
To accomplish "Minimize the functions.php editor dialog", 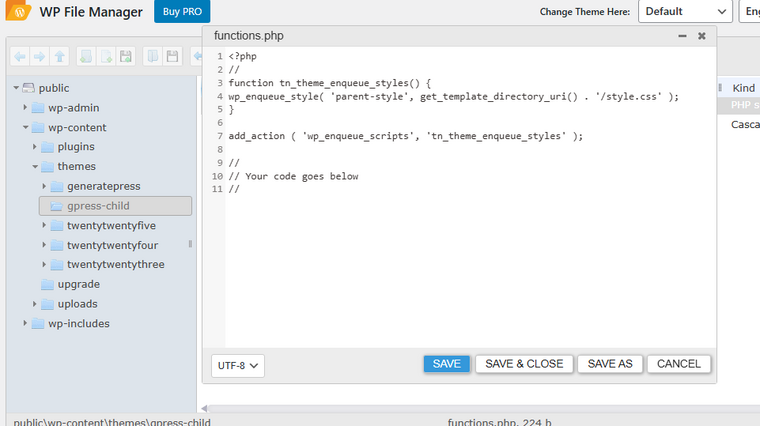I will point(682,35).
